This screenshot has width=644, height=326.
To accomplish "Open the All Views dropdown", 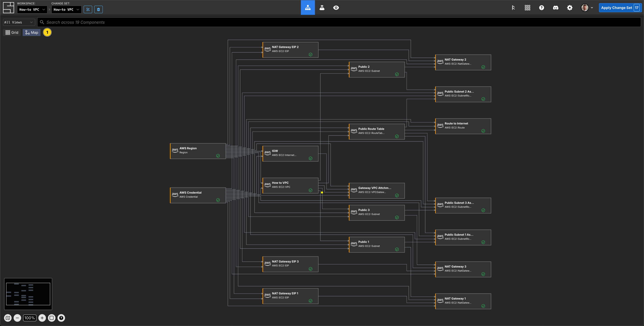I will pyautogui.click(x=19, y=22).
